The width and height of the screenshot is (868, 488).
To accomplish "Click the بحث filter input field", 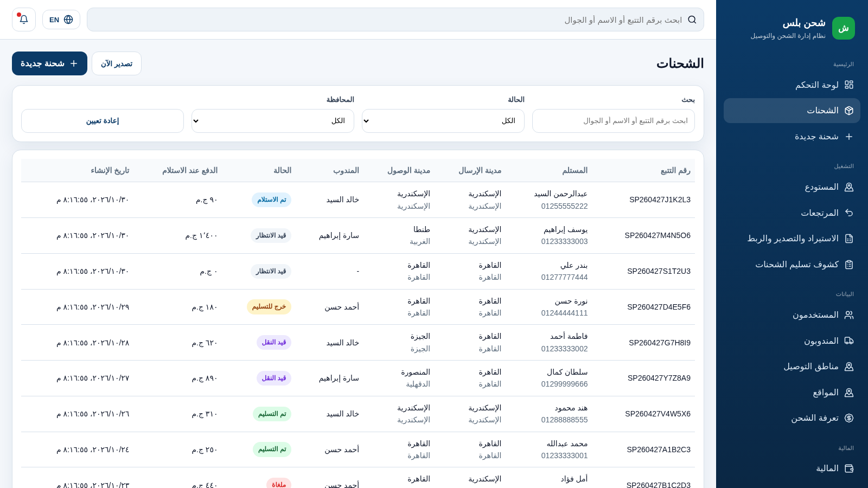I will (x=614, y=121).
